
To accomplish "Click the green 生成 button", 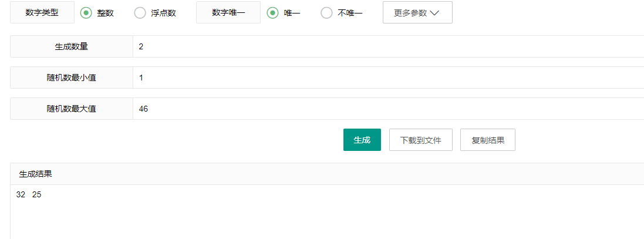I will (362, 140).
